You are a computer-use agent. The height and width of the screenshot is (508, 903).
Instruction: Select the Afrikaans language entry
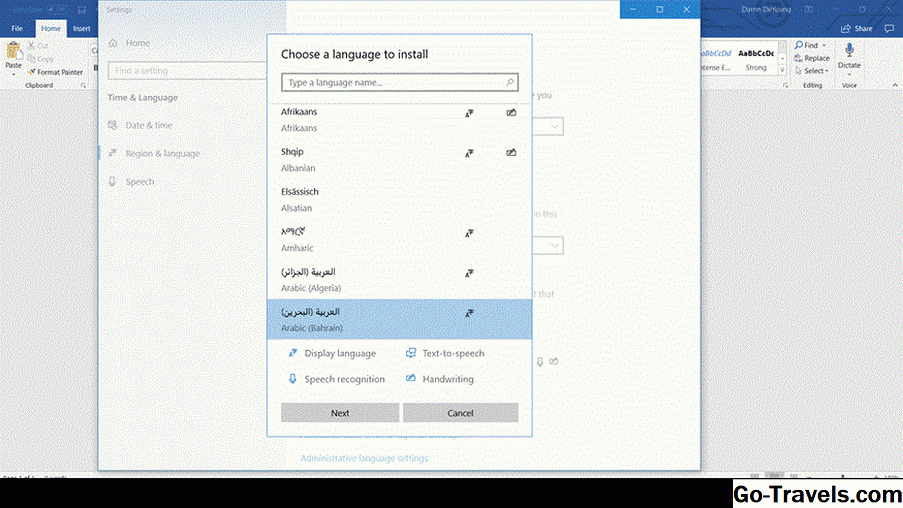[x=399, y=120]
